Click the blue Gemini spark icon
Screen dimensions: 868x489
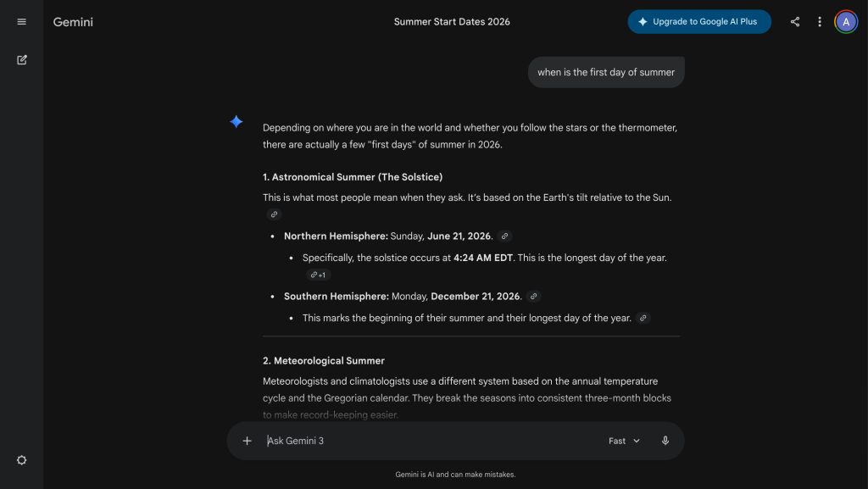(236, 122)
